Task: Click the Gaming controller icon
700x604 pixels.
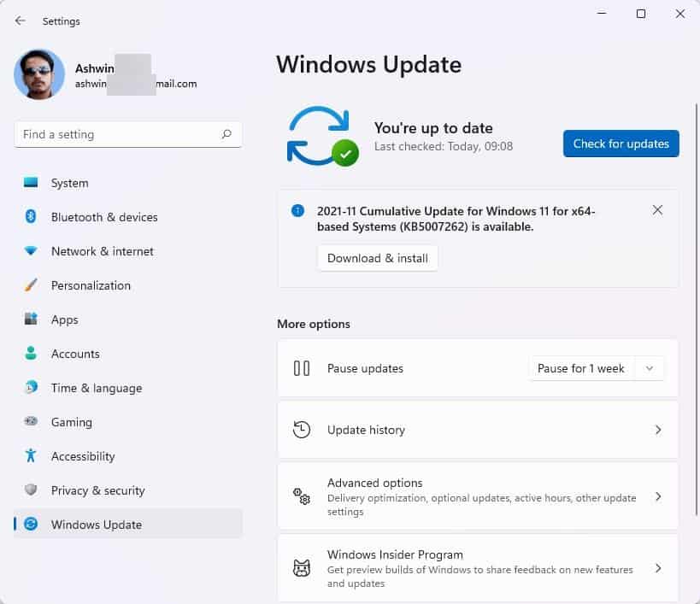Action: (x=31, y=421)
